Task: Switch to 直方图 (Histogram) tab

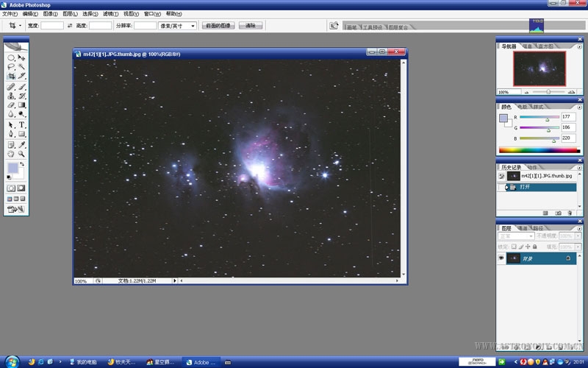Action: coord(545,46)
